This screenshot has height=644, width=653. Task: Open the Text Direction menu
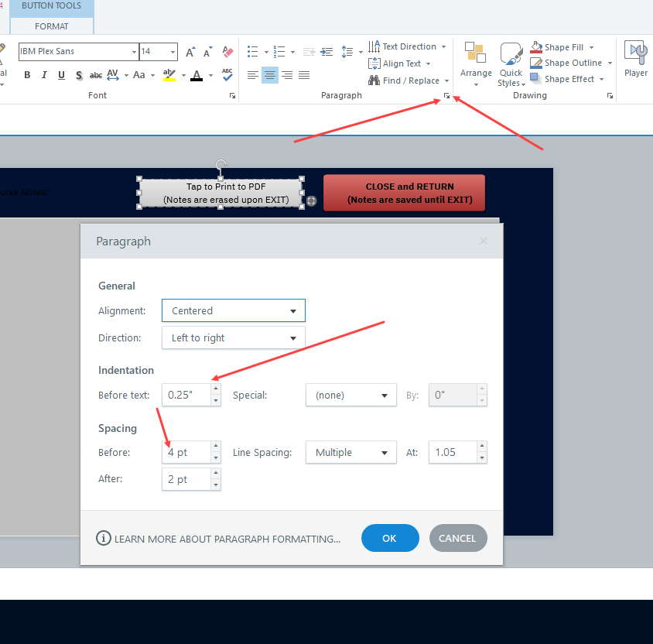(407, 46)
